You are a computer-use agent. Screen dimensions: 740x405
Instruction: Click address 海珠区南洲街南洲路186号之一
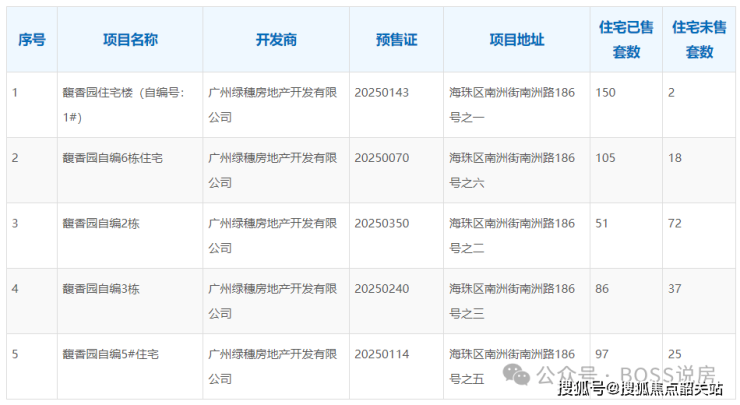click(x=512, y=105)
